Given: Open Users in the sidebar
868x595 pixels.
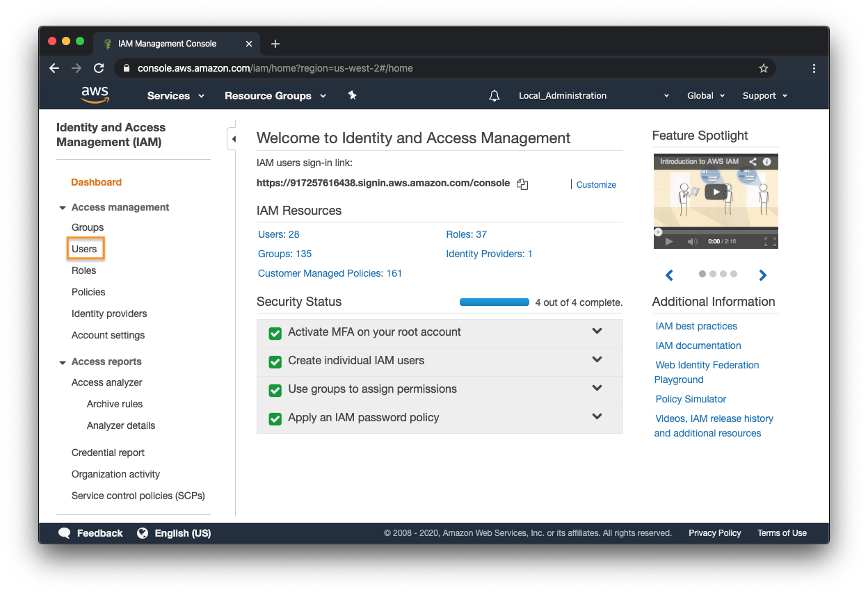Looking at the screenshot, I should [x=84, y=249].
